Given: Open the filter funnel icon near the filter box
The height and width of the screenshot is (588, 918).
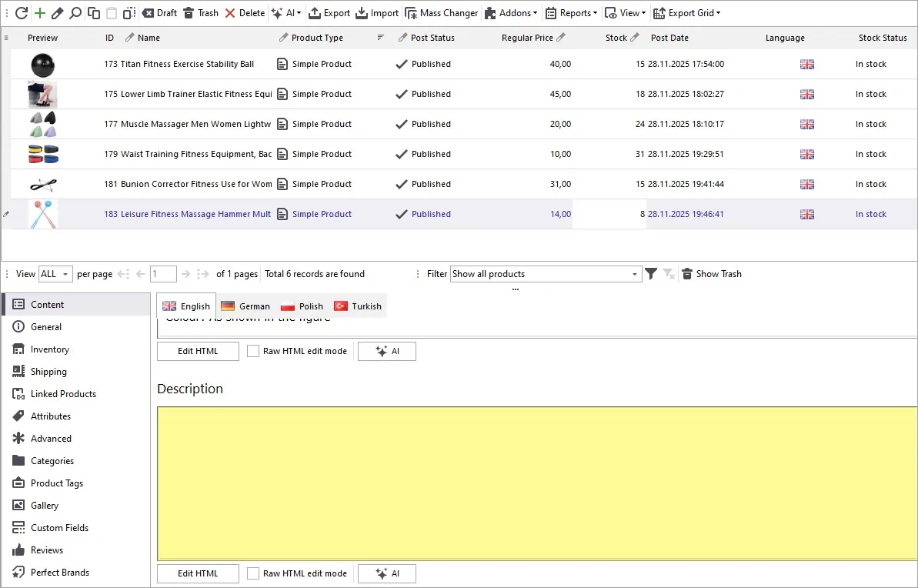Looking at the screenshot, I should click(651, 273).
